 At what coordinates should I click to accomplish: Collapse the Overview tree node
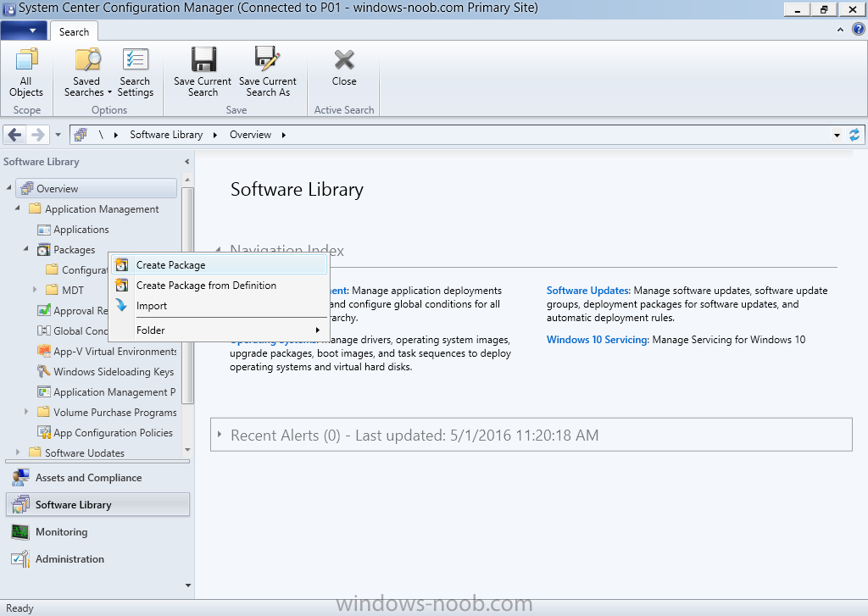coord(8,188)
